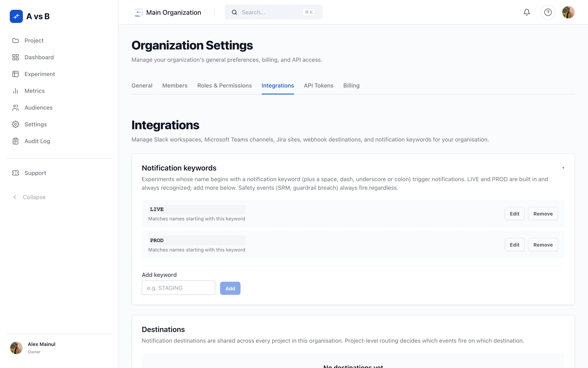Select the Integrations tab
The width and height of the screenshot is (588, 368).
277,86
